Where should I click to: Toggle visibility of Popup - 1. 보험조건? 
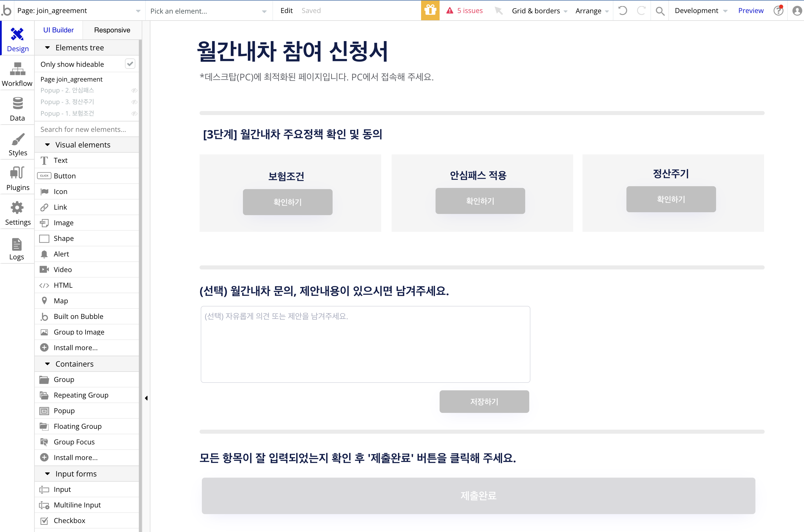tap(134, 113)
